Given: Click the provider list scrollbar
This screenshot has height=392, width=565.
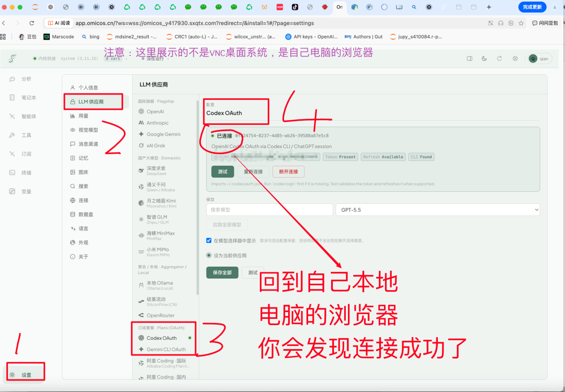Looking at the screenshot, I should click(197, 197).
